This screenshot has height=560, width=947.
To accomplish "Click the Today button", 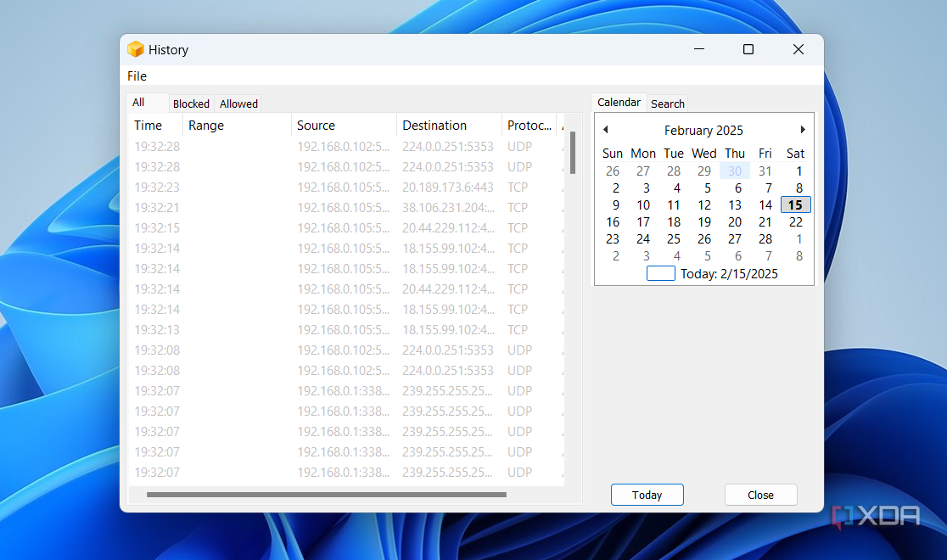I will pyautogui.click(x=647, y=495).
